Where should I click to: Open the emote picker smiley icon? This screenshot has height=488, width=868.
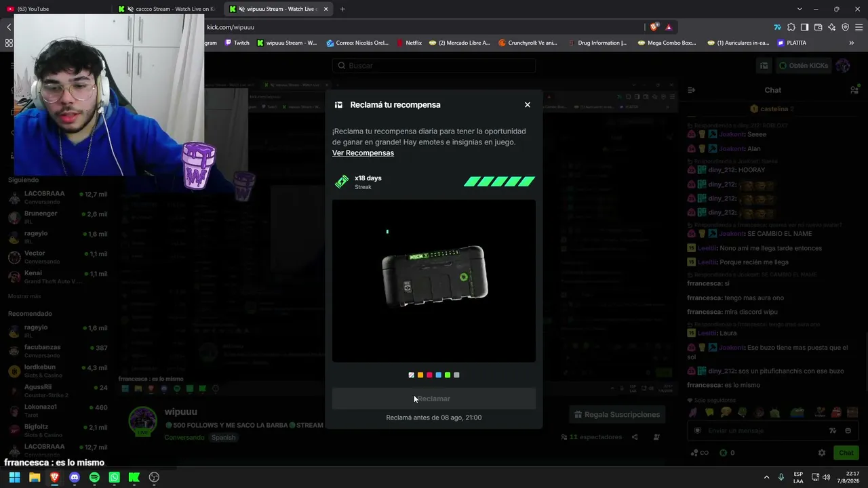[848, 430]
